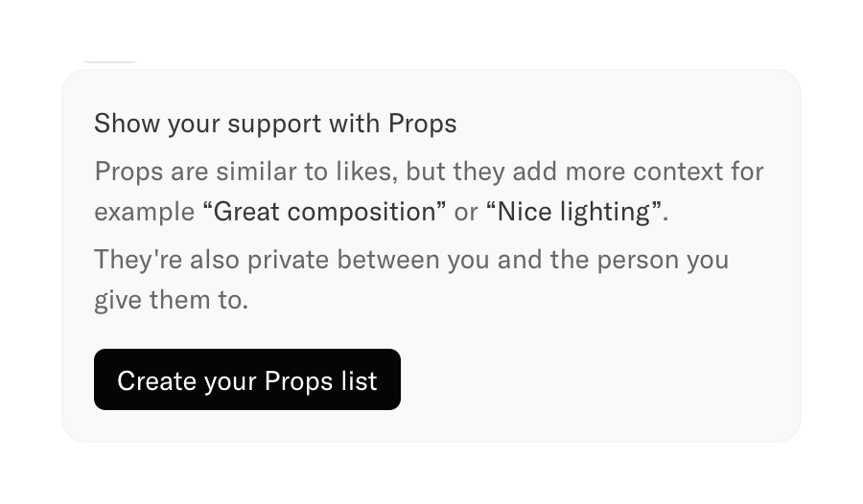863x504 pixels.
Task: Click the Create your Props list button
Action: tap(246, 380)
